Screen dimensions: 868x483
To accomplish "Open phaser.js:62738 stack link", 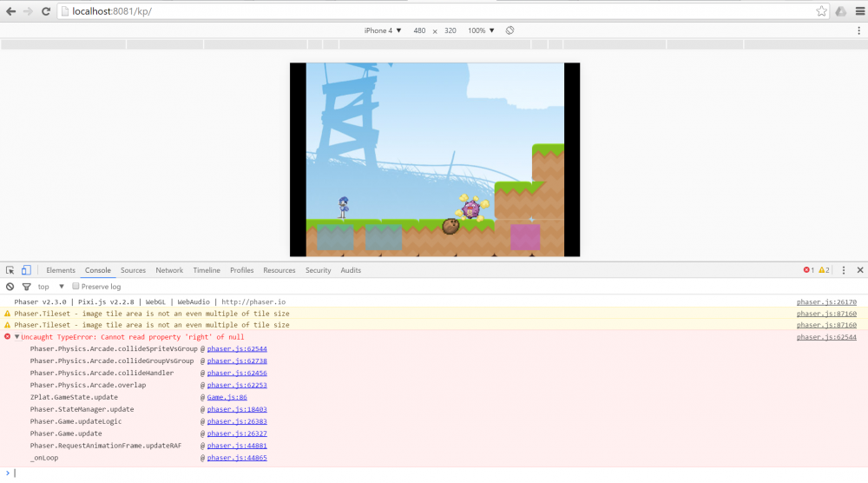I will coord(237,361).
